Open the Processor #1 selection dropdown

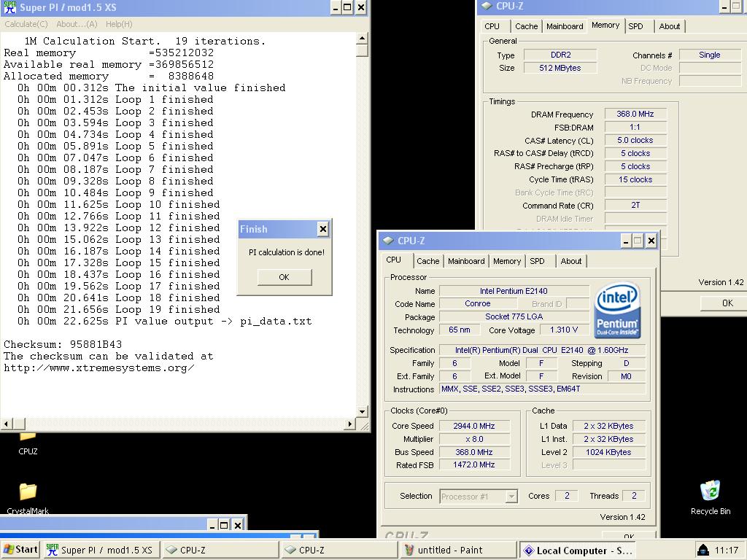click(x=511, y=497)
